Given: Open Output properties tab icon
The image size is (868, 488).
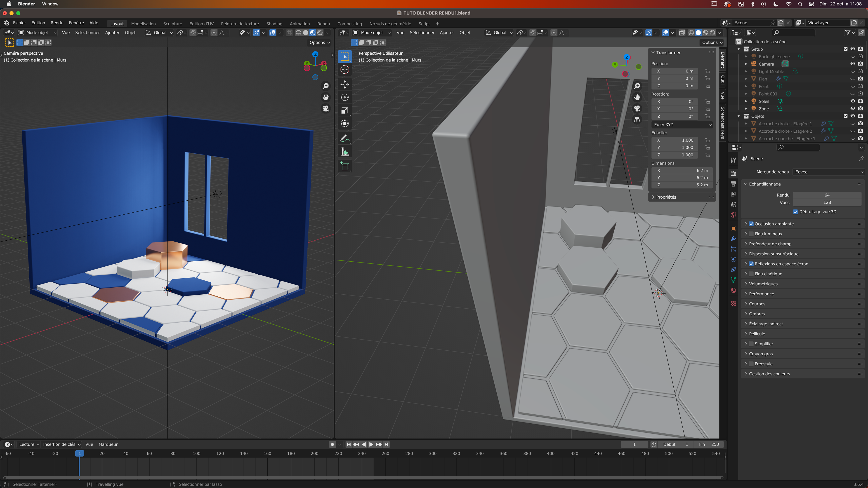Looking at the screenshot, I should (733, 184).
